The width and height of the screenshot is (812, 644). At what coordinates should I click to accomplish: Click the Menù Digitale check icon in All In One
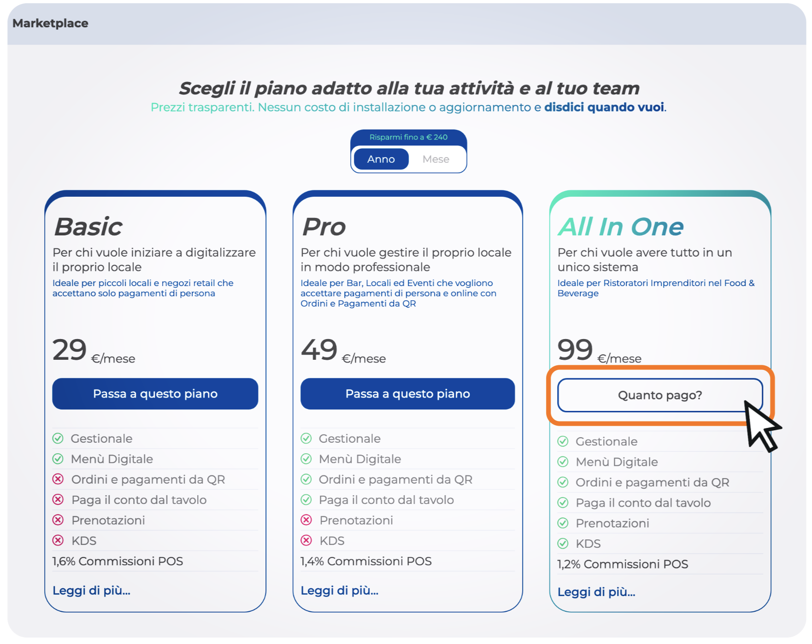tap(563, 462)
